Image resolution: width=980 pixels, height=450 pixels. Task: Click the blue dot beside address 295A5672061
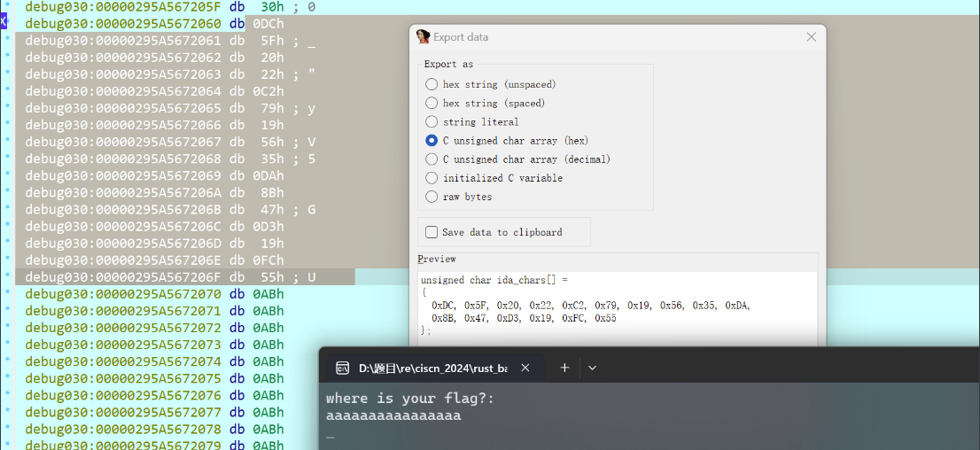coord(8,41)
